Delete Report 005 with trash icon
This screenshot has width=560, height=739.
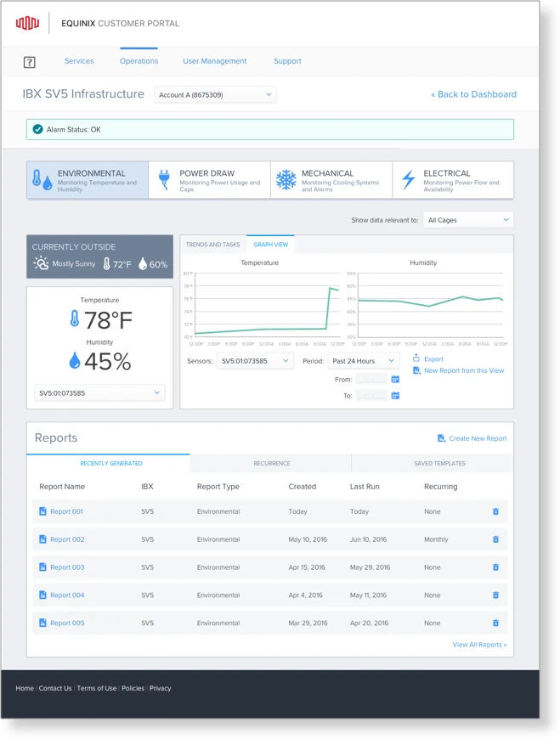[495, 623]
